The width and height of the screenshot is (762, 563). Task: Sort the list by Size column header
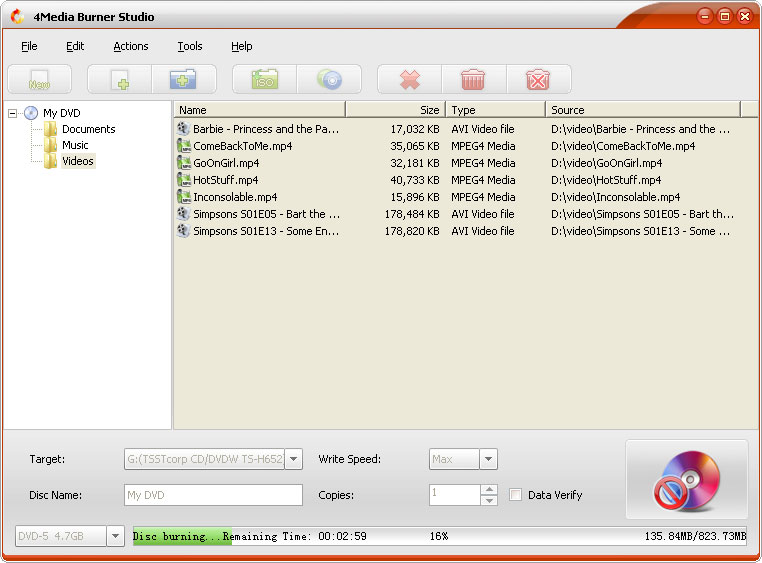[395, 110]
